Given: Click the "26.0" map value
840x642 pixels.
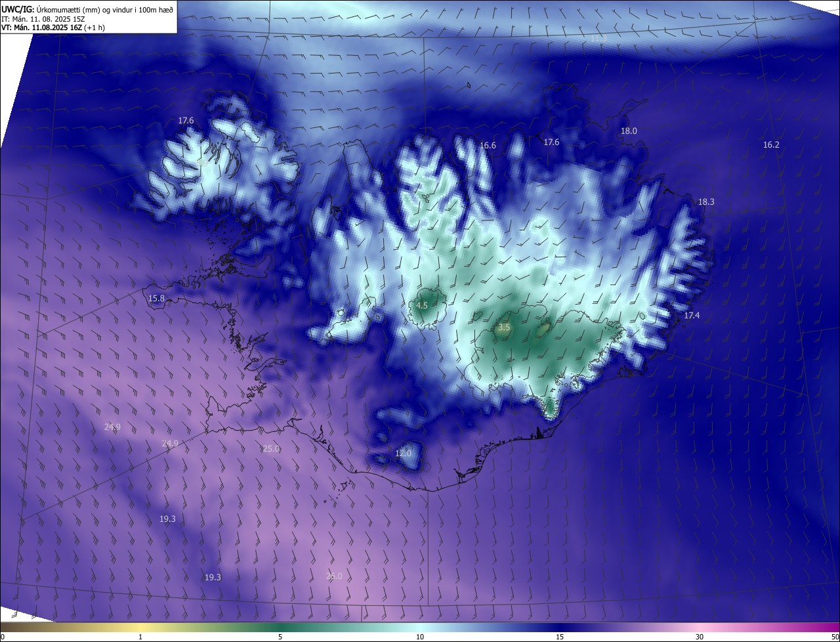Looking at the screenshot, I should [334, 576].
